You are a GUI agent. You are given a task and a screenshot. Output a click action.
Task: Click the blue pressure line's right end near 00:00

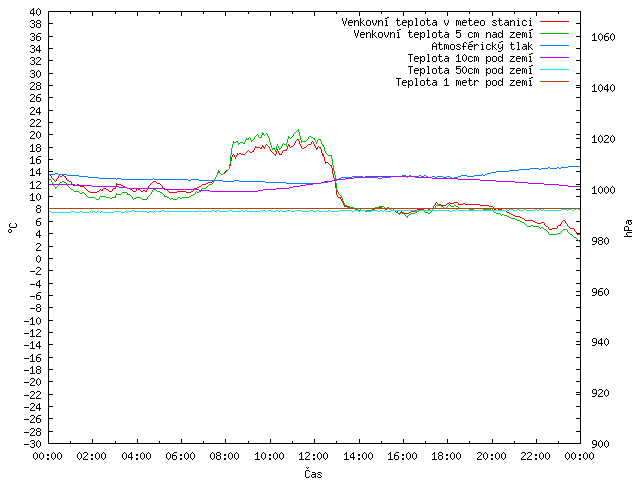point(578,167)
